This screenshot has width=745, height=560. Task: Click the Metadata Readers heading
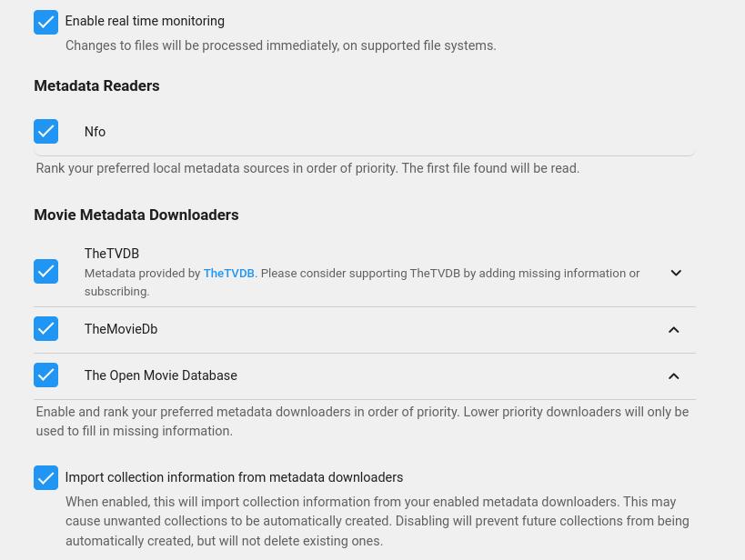96,85
